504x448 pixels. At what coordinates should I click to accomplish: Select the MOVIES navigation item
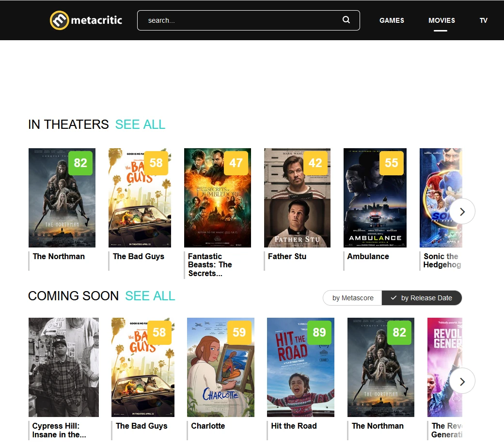click(x=441, y=20)
